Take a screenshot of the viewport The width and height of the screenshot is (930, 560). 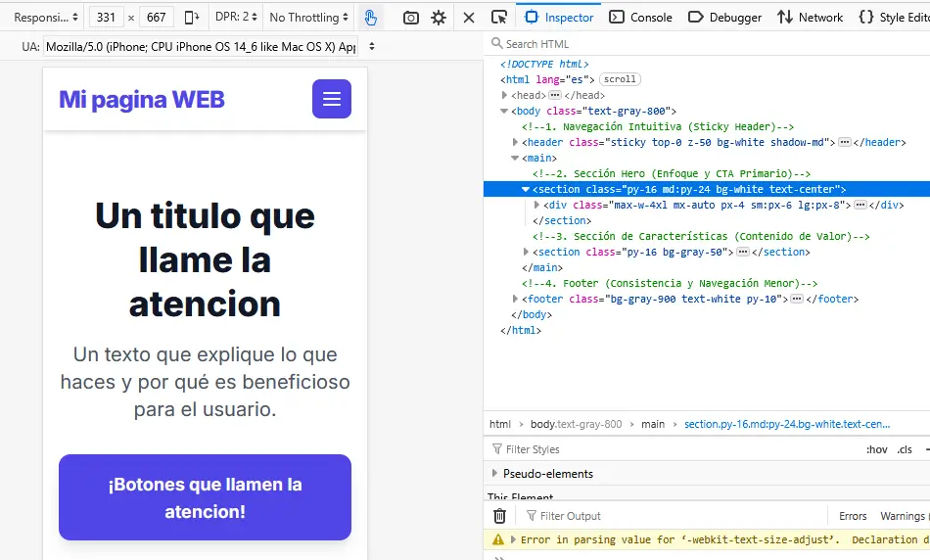pos(410,18)
